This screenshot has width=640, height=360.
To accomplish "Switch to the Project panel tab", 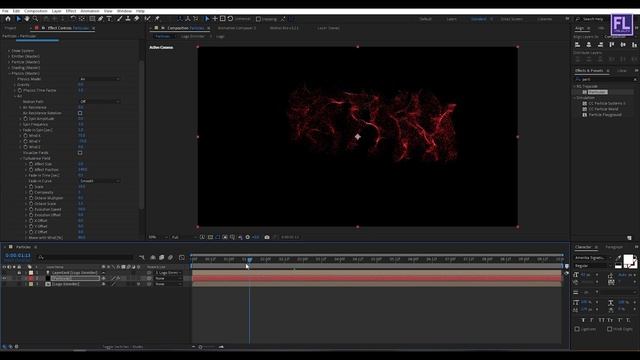I will click(x=10, y=28).
